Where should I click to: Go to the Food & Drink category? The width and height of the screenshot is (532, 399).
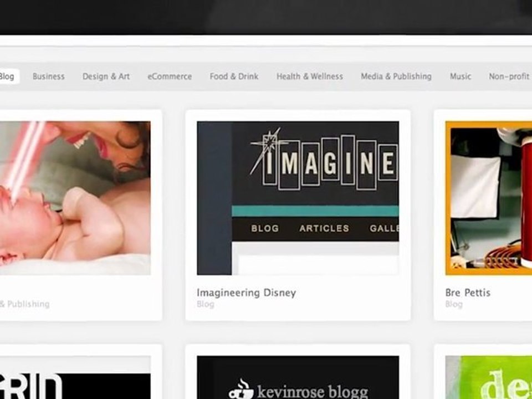pos(234,76)
